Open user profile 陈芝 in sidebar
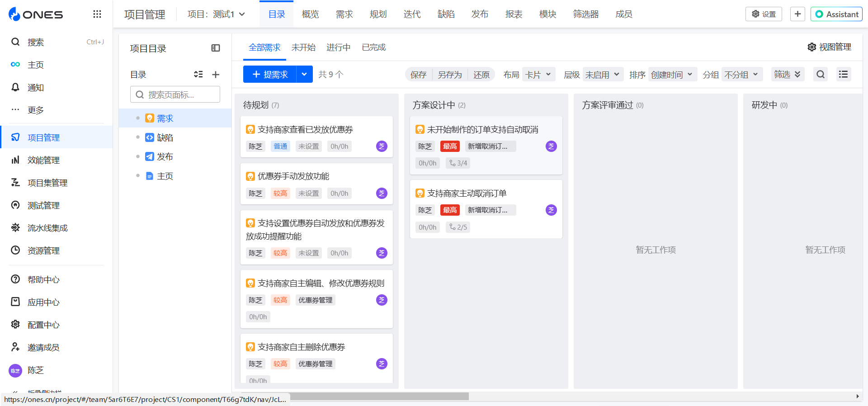 click(x=57, y=370)
